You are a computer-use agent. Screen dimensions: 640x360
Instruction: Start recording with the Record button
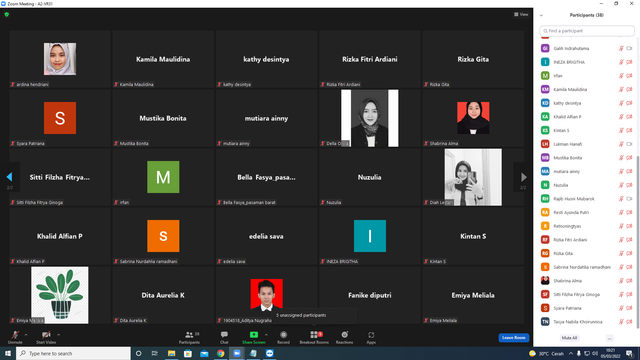point(283,337)
